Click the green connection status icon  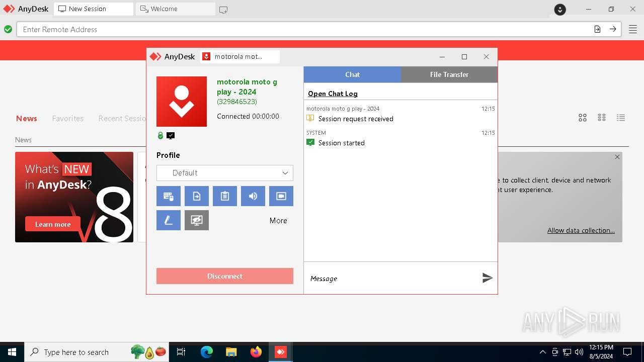click(x=8, y=29)
